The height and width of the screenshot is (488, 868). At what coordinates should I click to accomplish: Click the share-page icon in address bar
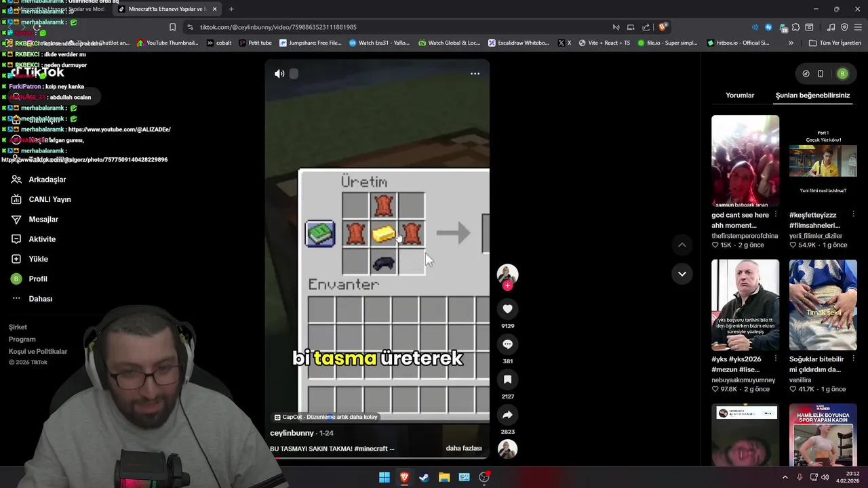pos(646,27)
